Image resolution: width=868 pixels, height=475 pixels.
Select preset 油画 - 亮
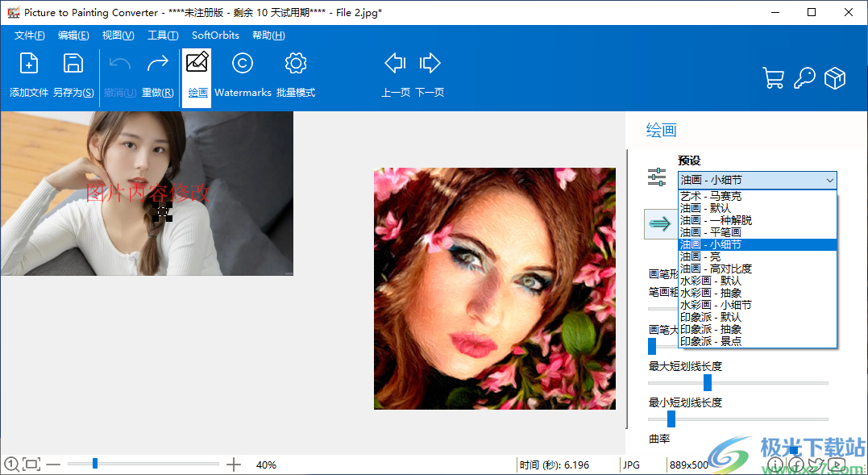758,257
